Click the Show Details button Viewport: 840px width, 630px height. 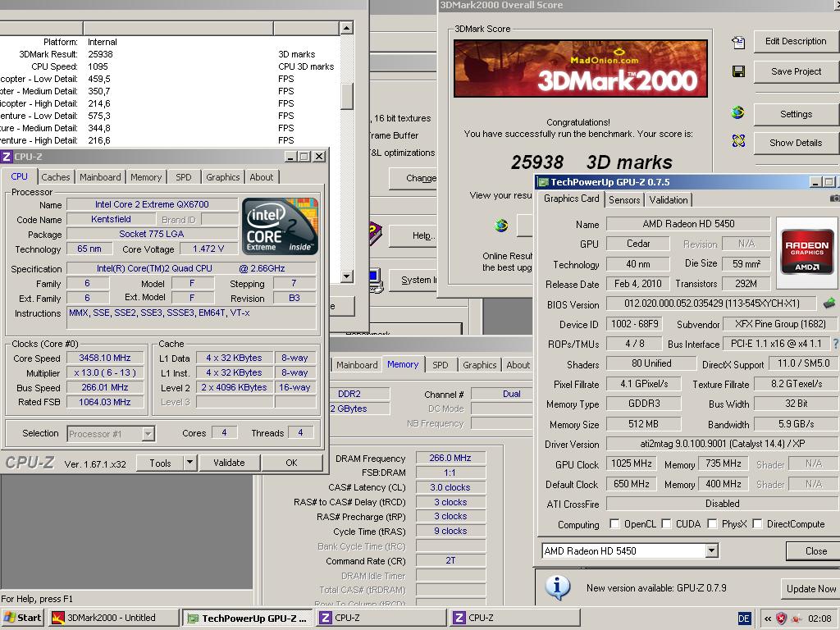[x=796, y=143]
